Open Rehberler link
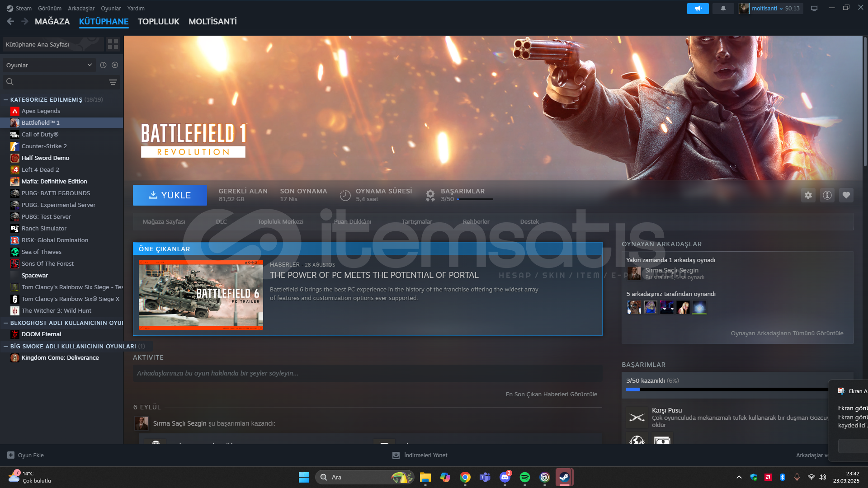Image resolution: width=868 pixels, height=488 pixels. (x=476, y=221)
